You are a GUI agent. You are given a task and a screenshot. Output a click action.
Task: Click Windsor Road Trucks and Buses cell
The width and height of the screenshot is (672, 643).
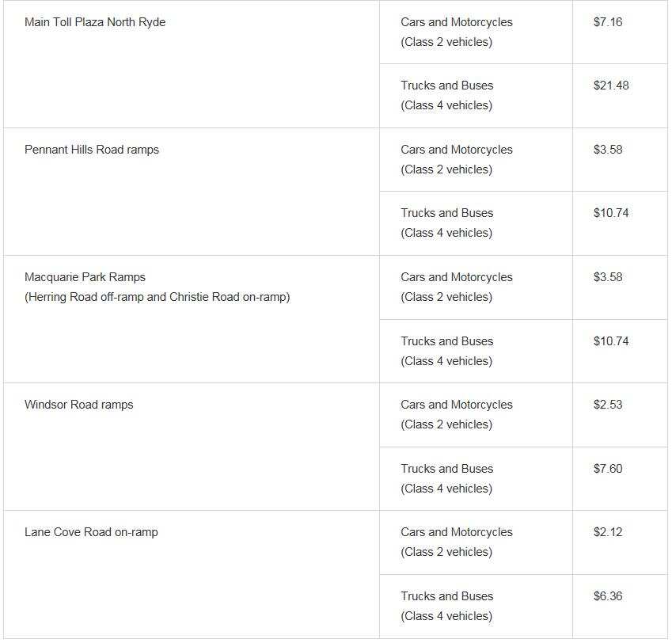click(476, 478)
